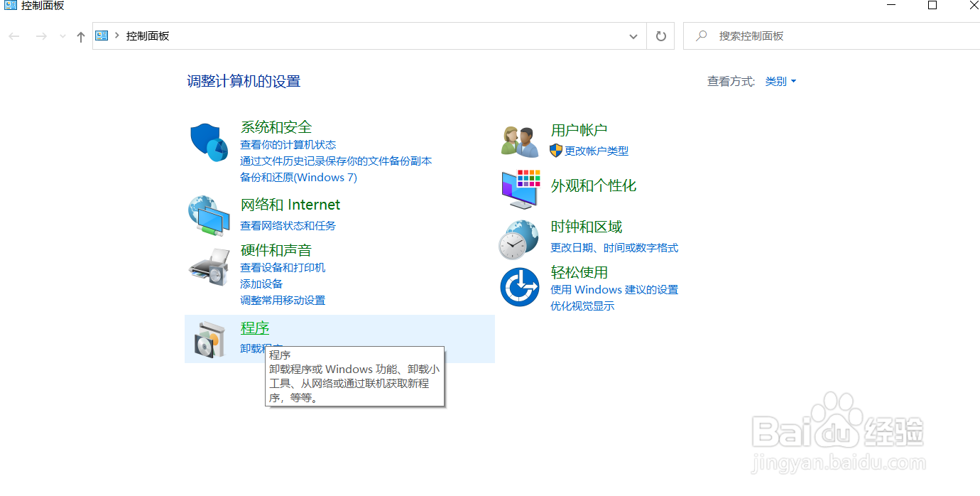Open the 系统和安全 category

(x=276, y=127)
